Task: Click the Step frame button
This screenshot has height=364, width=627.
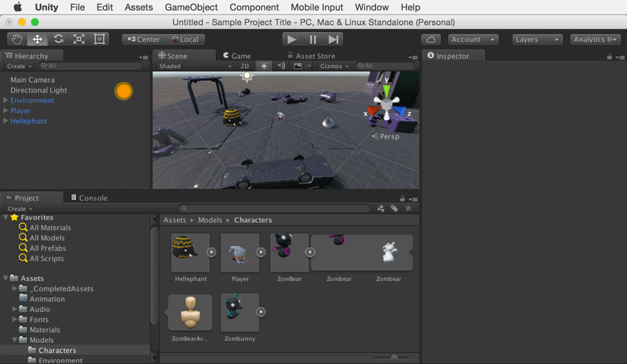Action: click(333, 39)
